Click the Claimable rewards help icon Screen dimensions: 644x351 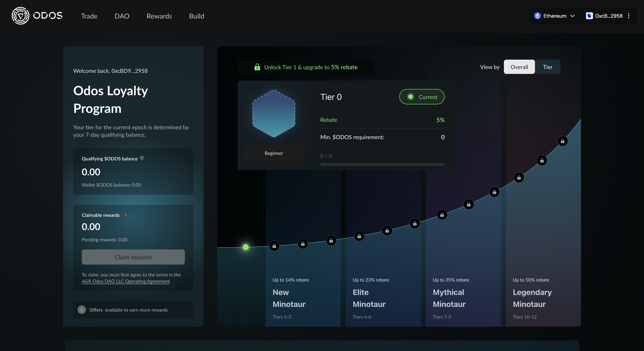click(125, 215)
